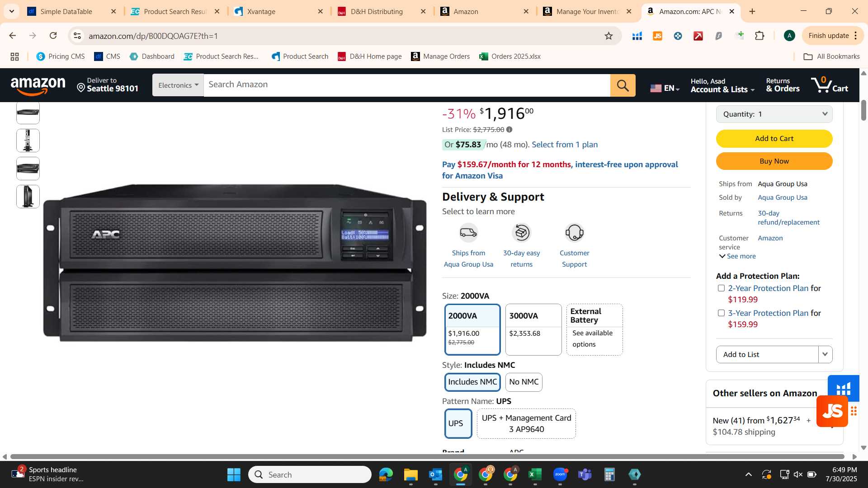Open Windows Start menu
868x488 pixels.
point(234,474)
